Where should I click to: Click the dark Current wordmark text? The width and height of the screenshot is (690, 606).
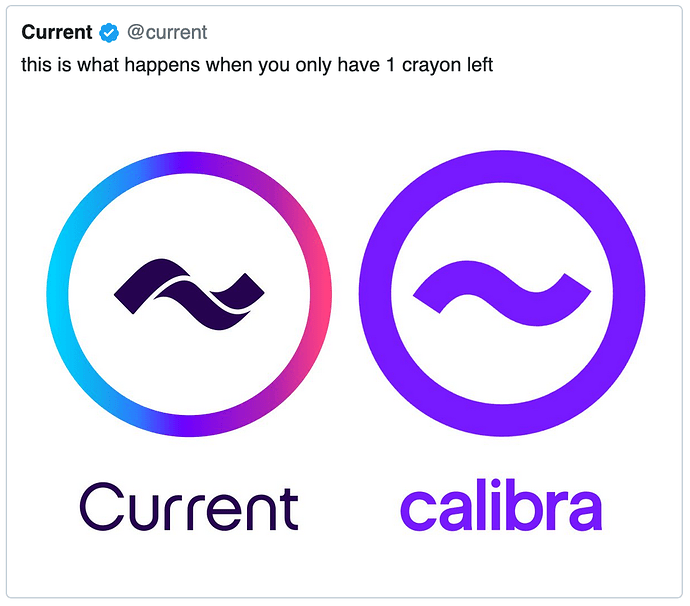(189, 507)
